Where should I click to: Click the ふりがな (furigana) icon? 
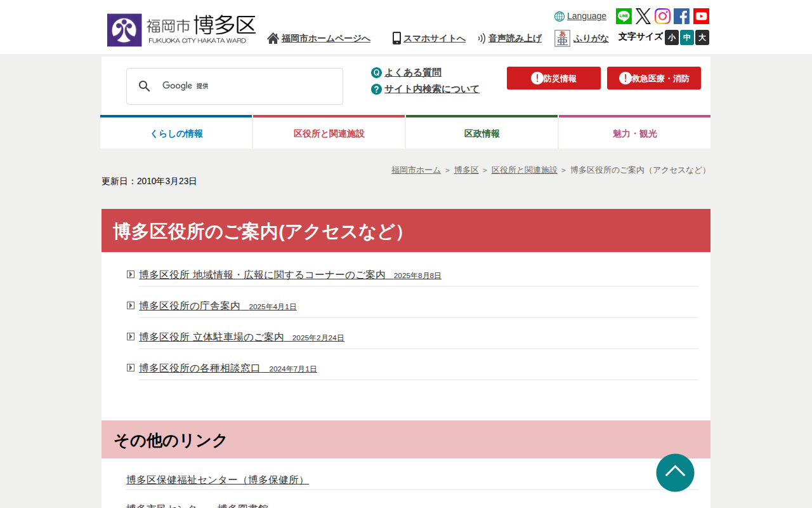(x=561, y=38)
